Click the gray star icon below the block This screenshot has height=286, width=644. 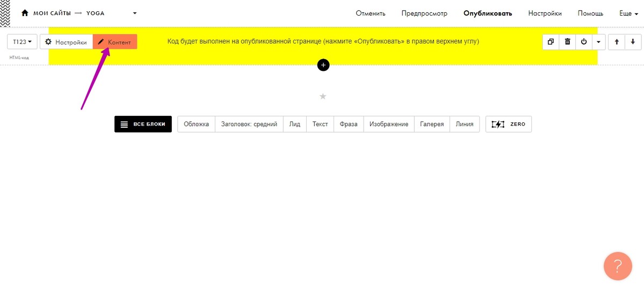(x=323, y=97)
